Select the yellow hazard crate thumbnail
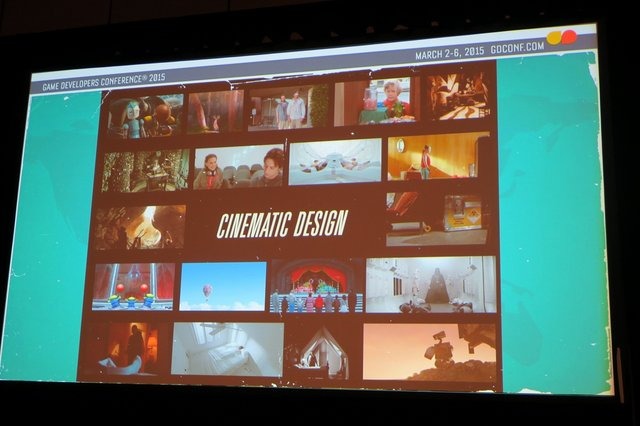 (437, 219)
